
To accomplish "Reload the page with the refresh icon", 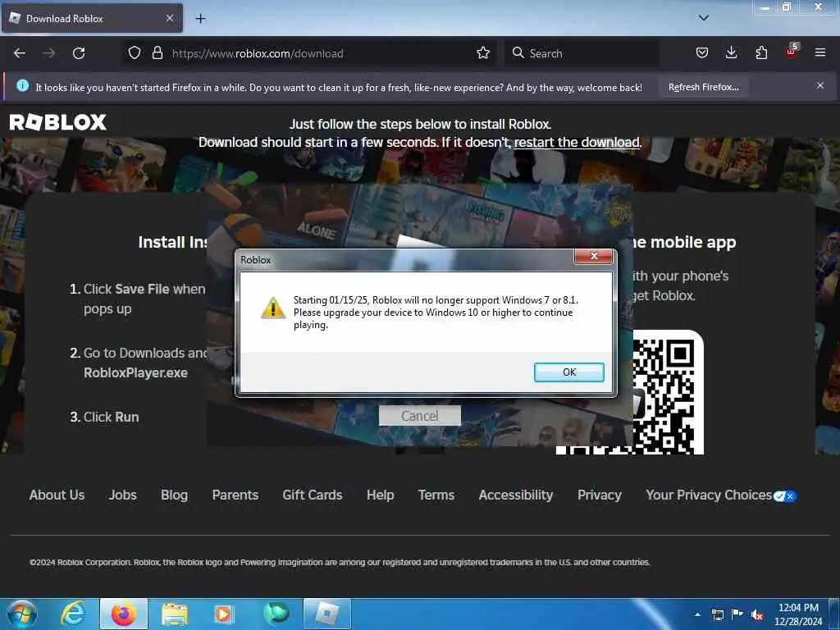I will (79, 53).
